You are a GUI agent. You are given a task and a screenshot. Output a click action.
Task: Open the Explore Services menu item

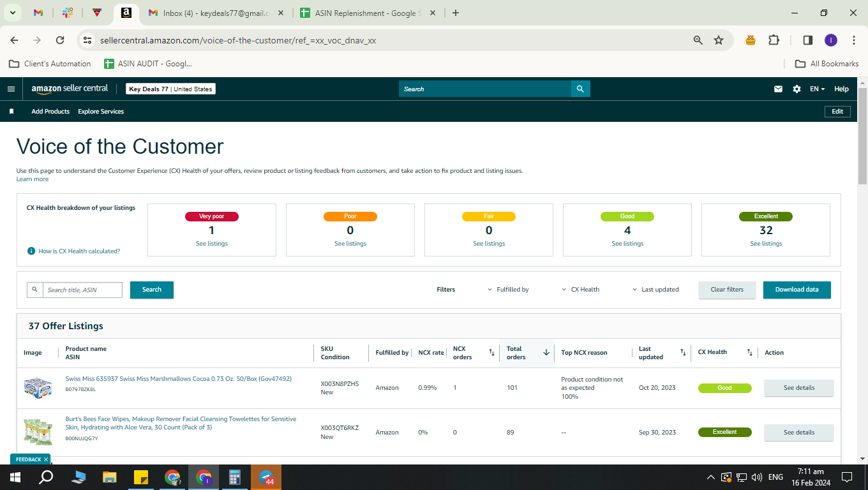tap(101, 112)
